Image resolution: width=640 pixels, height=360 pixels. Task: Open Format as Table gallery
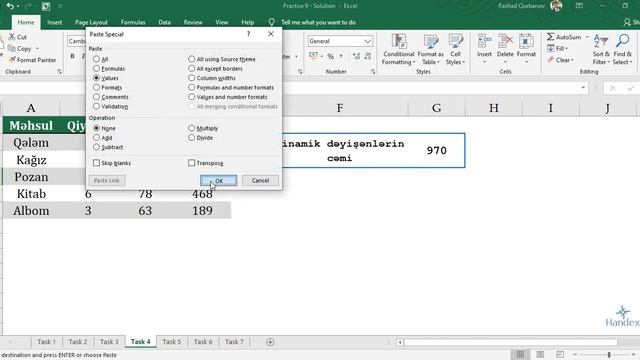tap(430, 49)
